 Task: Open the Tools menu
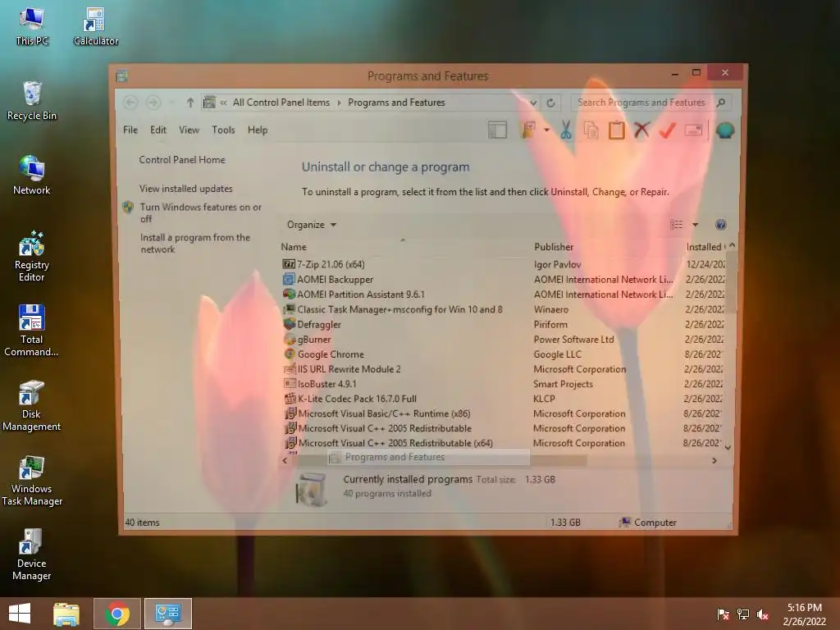tap(223, 130)
